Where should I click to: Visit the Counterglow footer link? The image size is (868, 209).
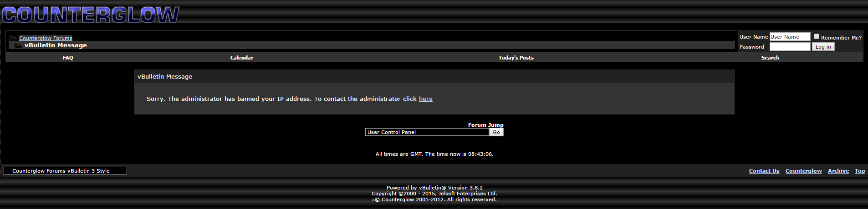803,171
